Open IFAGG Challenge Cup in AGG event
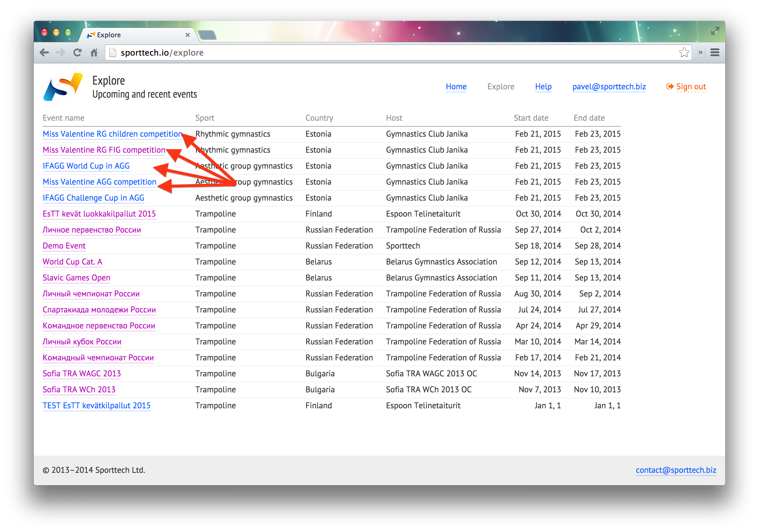The width and height of the screenshot is (759, 532). pos(94,198)
